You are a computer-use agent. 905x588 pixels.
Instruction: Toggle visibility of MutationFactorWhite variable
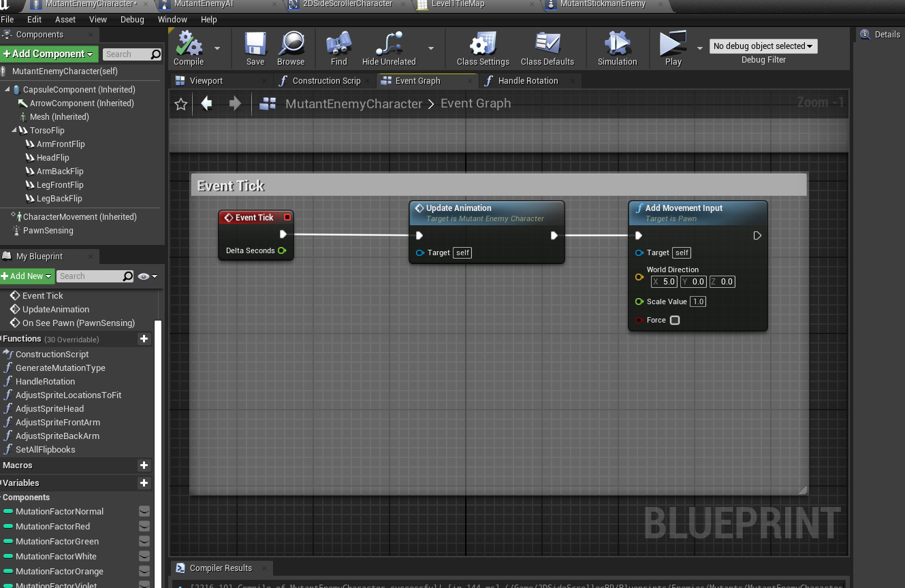click(144, 557)
